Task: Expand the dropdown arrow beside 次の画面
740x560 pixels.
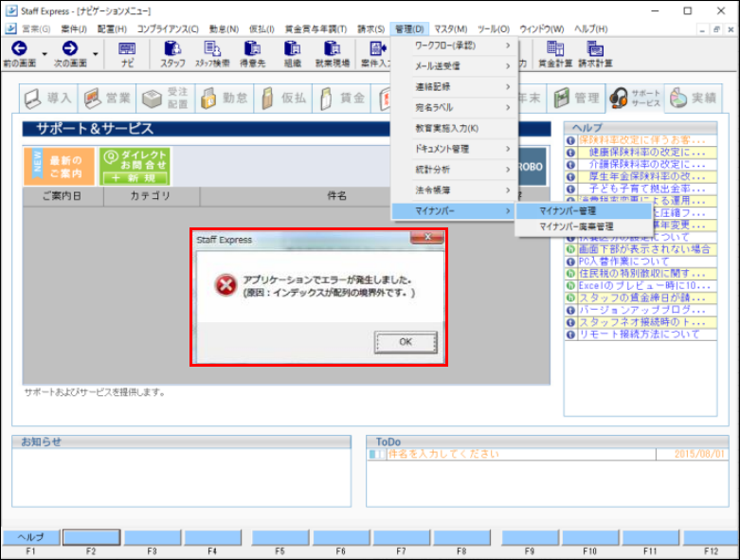Action: (x=95, y=54)
